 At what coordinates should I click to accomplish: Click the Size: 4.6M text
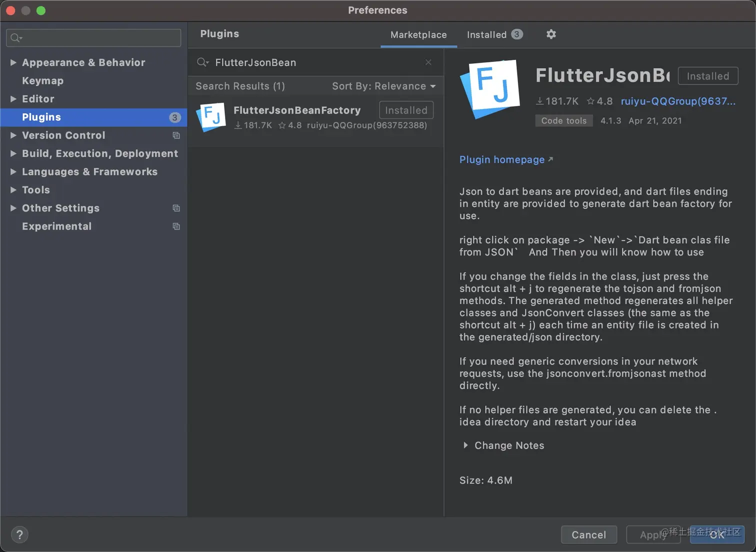(x=486, y=480)
